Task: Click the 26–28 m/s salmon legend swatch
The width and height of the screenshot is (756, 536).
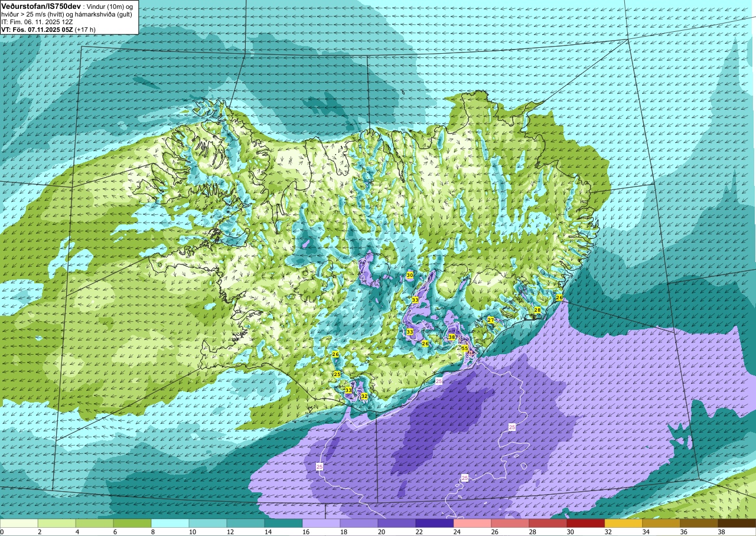Action: point(510,523)
